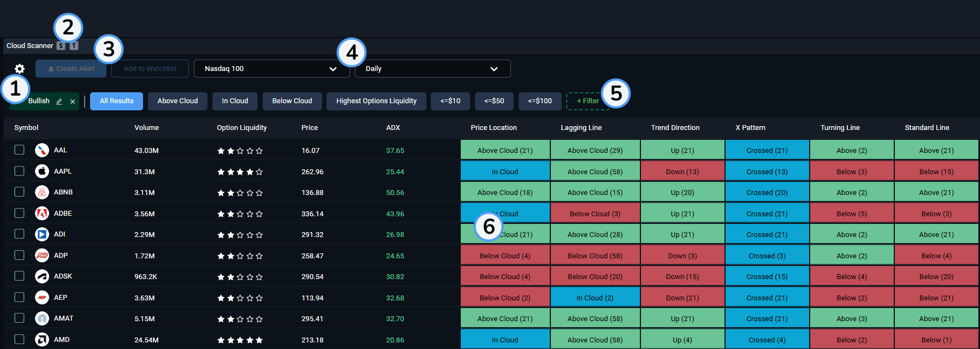Select the ABNB row checkbox
Screen dimensions: 980x349
[19, 192]
